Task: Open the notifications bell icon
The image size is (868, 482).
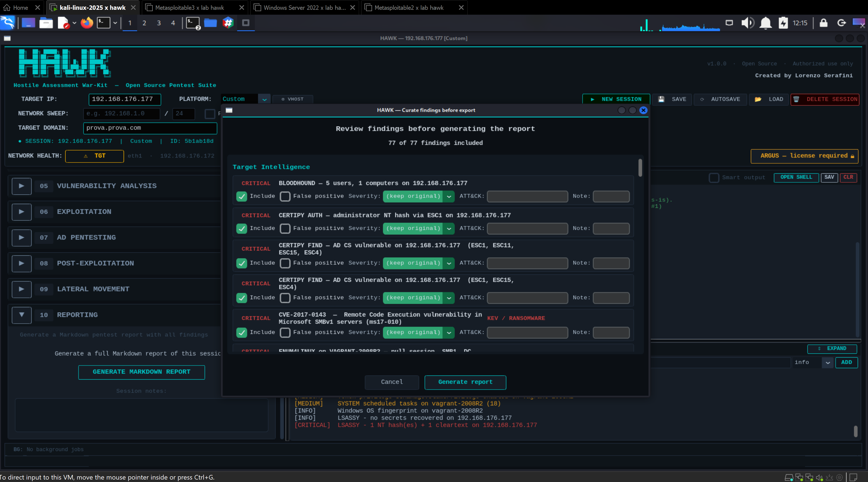Action: pyautogui.click(x=766, y=23)
